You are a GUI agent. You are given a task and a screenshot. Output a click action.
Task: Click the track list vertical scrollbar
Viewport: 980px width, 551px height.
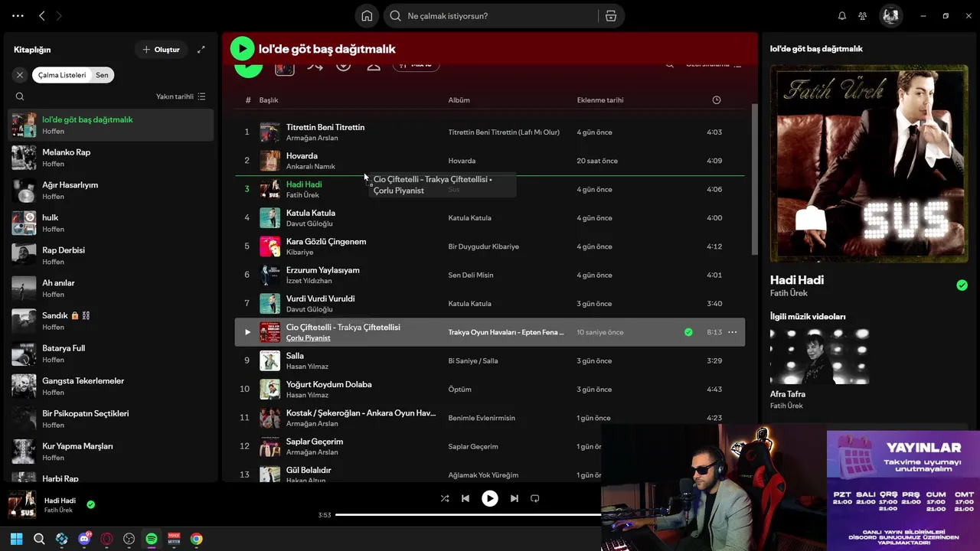[754, 180]
